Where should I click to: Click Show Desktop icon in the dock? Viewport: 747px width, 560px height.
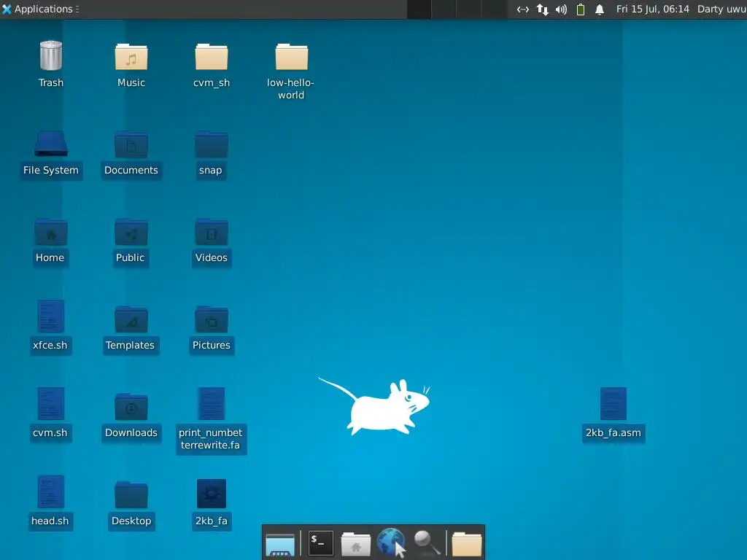pyautogui.click(x=280, y=544)
